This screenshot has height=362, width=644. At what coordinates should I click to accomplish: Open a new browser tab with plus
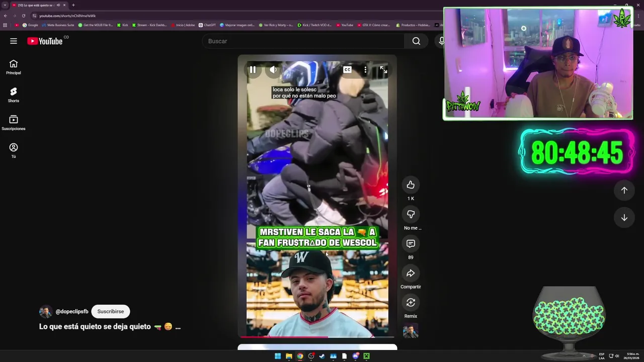point(73,5)
